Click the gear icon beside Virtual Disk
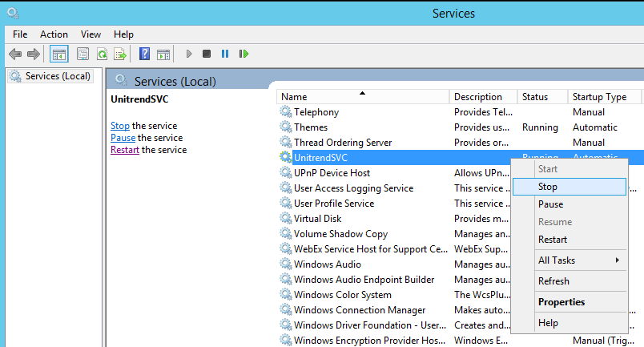644x347 pixels. tap(286, 218)
